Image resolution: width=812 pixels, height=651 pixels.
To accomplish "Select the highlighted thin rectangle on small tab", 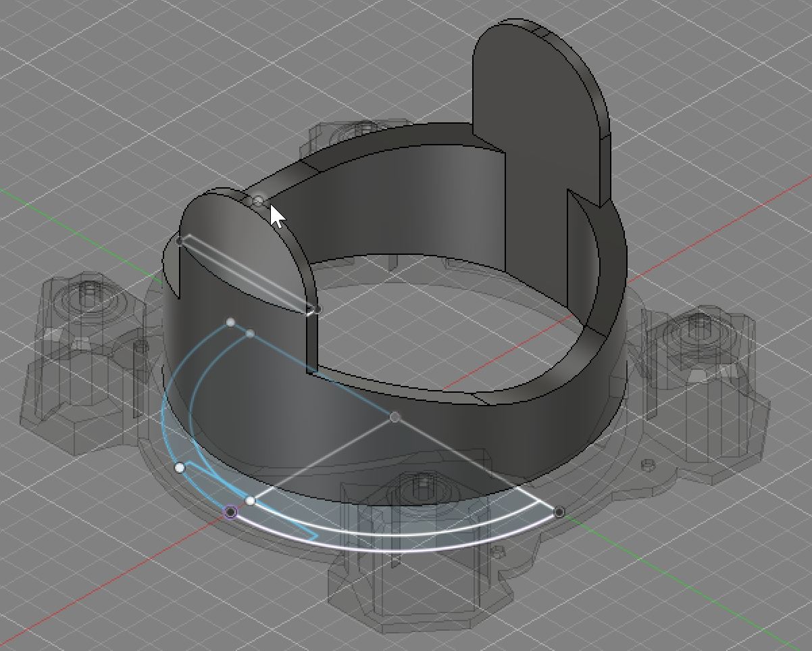I will click(248, 275).
